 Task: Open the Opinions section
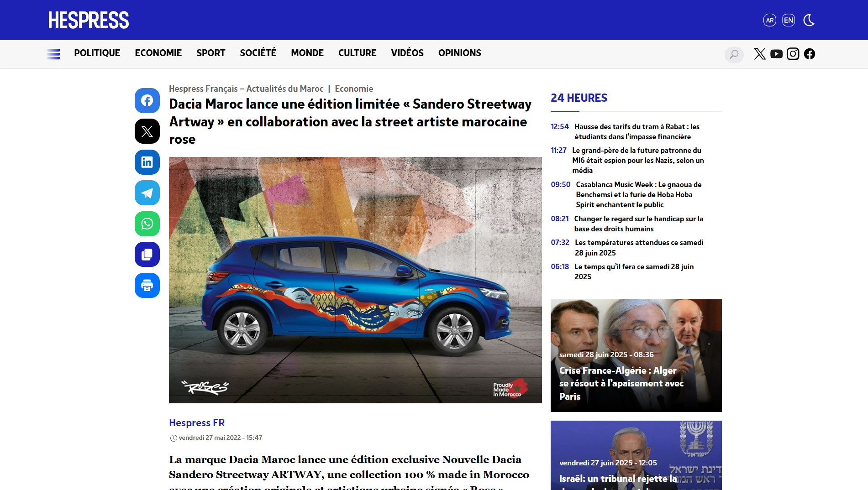459,53
